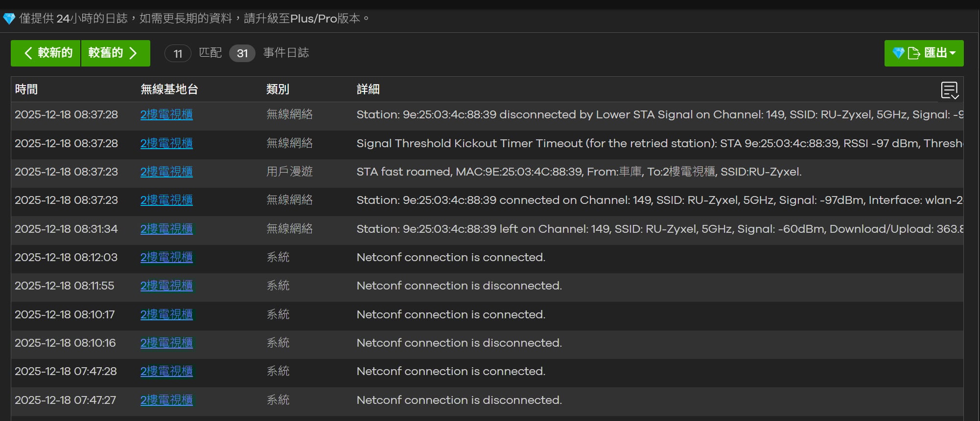Open 2樓電視櫃 link in the 08:10:17 row
980x421 pixels.
click(x=166, y=314)
